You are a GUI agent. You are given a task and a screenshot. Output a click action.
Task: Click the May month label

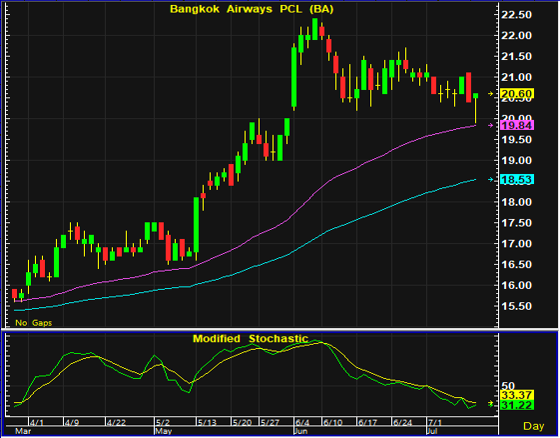click(x=161, y=431)
